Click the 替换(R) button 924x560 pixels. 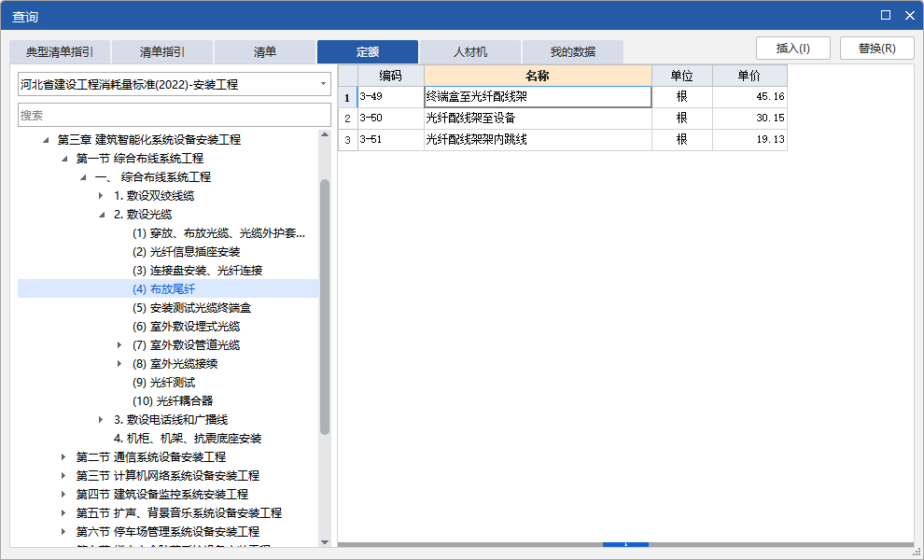coord(876,49)
